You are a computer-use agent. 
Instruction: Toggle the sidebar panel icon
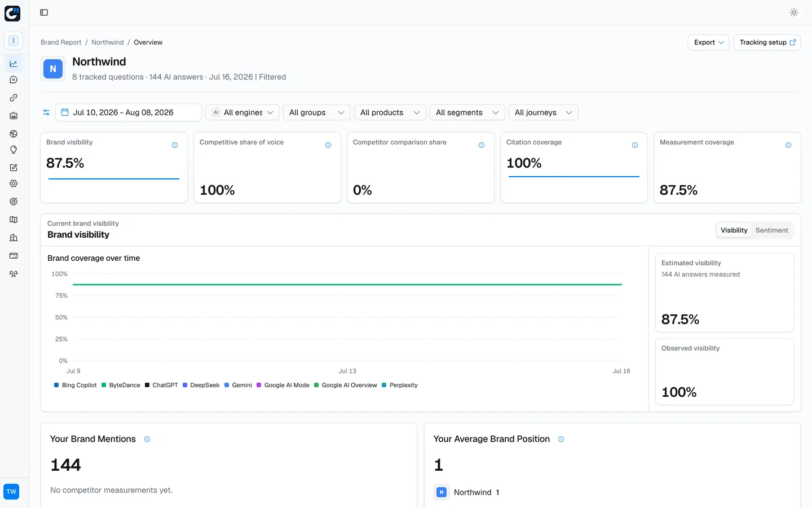(44, 12)
